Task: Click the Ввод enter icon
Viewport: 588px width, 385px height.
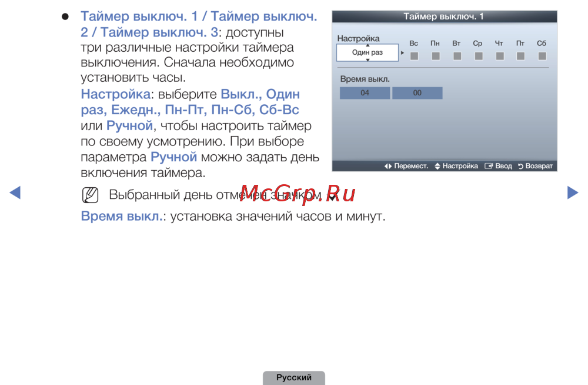Action: point(489,167)
